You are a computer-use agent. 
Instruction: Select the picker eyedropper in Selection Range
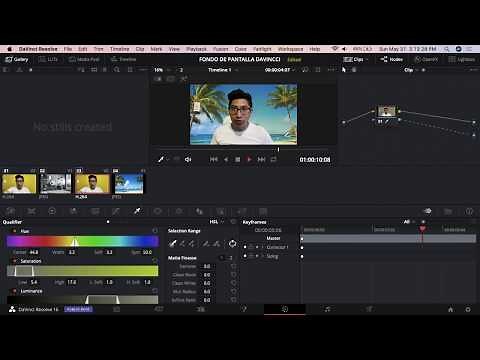click(x=172, y=244)
